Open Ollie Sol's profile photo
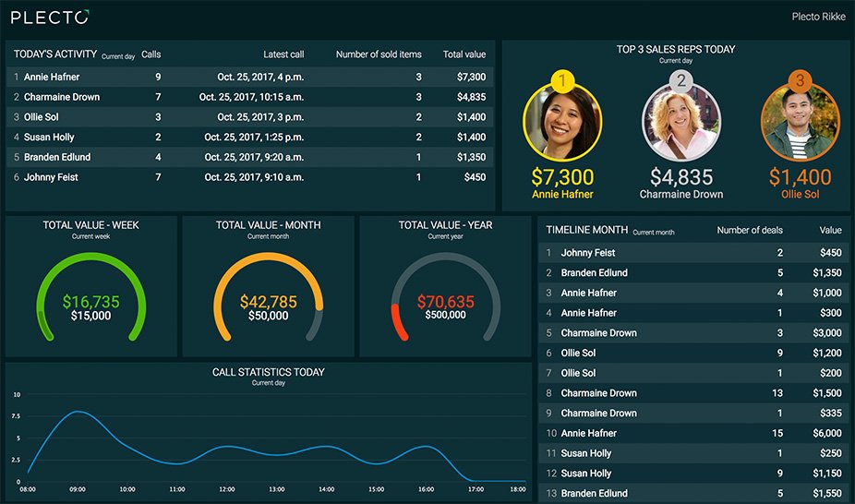Image resolution: width=855 pixels, height=504 pixels. [800, 122]
